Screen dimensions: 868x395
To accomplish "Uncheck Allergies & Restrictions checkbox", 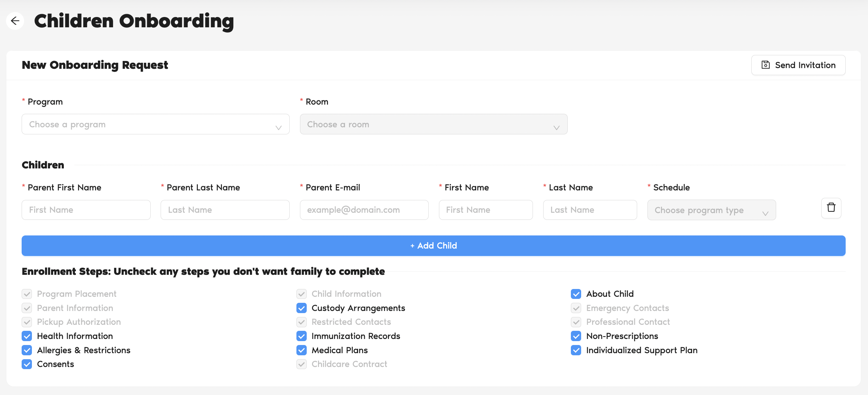I will pyautogui.click(x=27, y=350).
